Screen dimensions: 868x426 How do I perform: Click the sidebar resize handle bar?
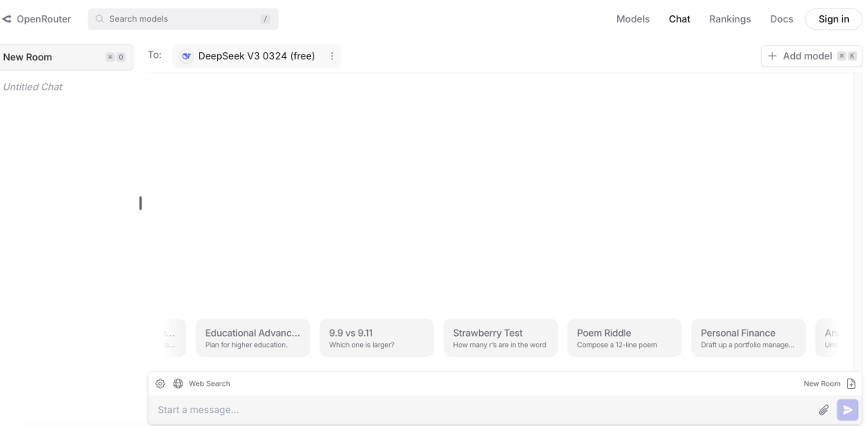(x=141, y=203)
